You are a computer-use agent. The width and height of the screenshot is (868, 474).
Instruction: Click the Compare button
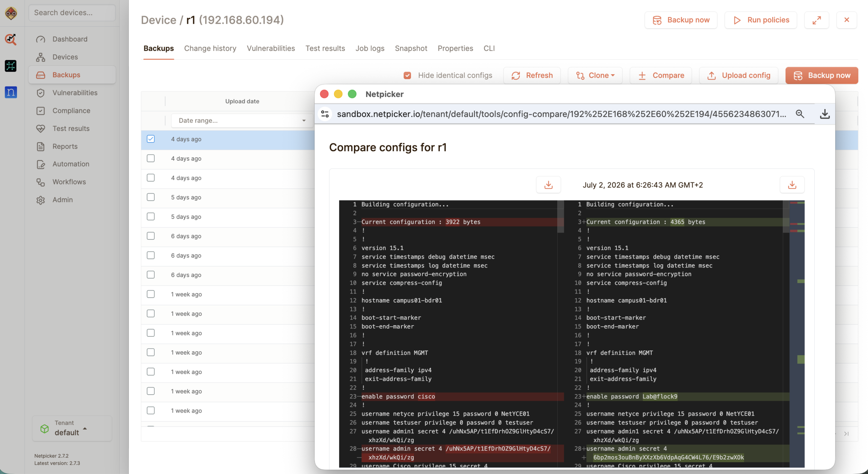coord(661,75)
